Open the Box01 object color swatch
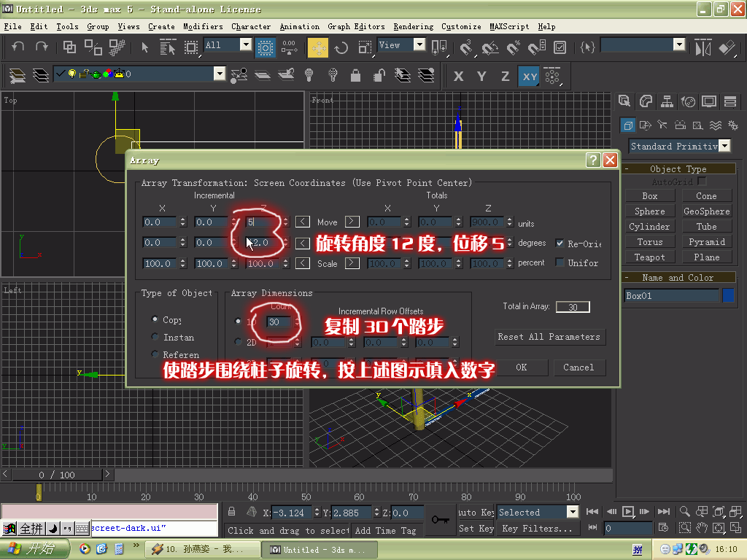Image resolution: width=747 pixels, height=560 pixels. 728,295
